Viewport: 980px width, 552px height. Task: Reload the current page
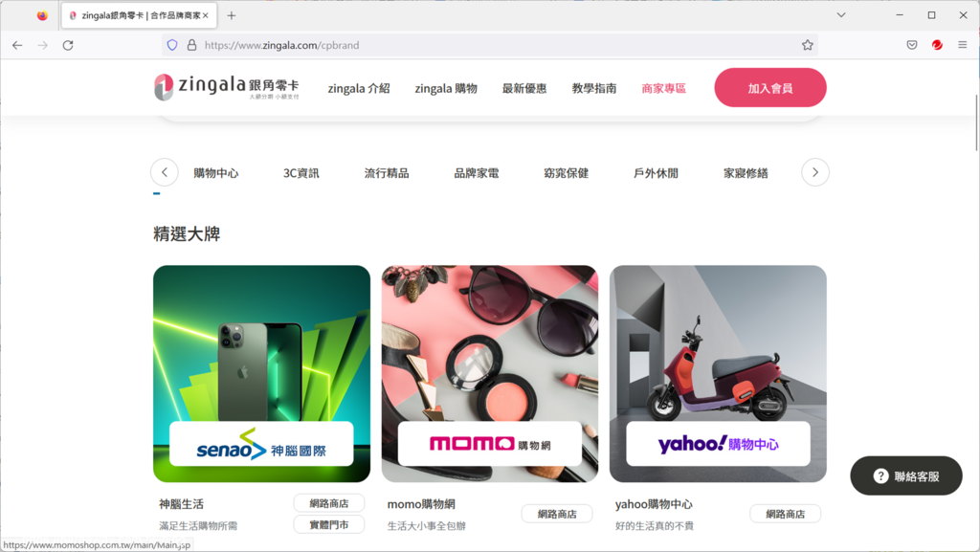coord(68,45)
